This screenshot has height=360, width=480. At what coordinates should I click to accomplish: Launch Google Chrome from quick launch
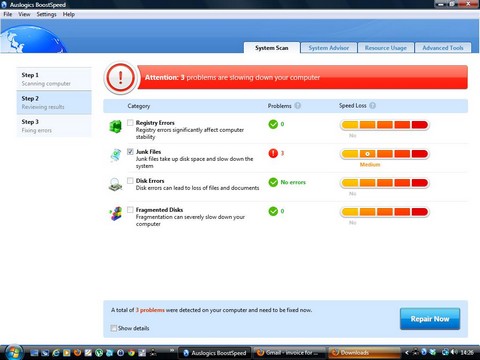click(131, 353)
